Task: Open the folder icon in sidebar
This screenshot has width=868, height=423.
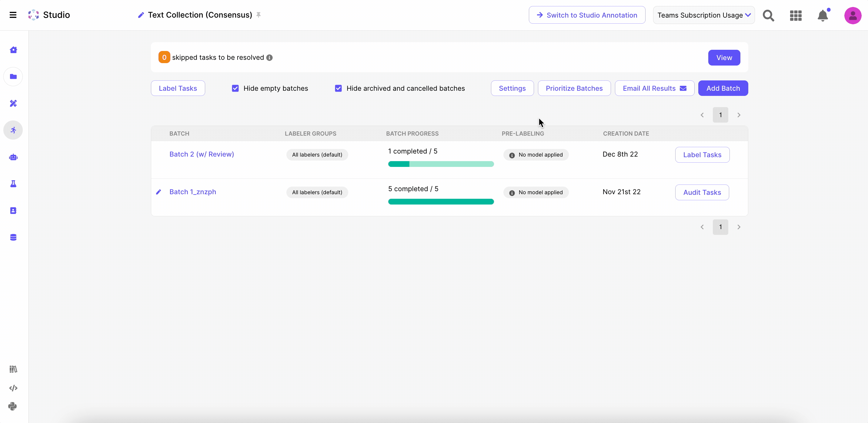Action: click(13, 76)
